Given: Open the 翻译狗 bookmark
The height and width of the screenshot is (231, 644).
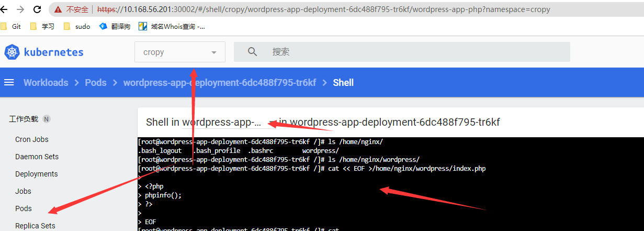Looking at the screenshot, I should pyautogui.click(x=115, y=26).
